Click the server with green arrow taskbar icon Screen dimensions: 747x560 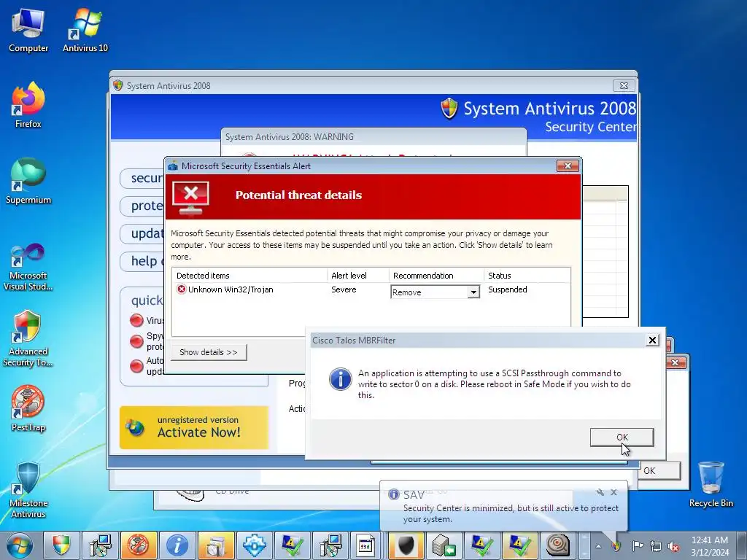coord(444,545)
